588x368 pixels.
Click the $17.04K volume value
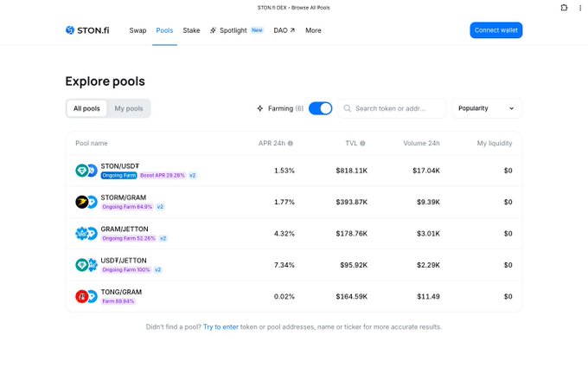click(x=426, y=171)
